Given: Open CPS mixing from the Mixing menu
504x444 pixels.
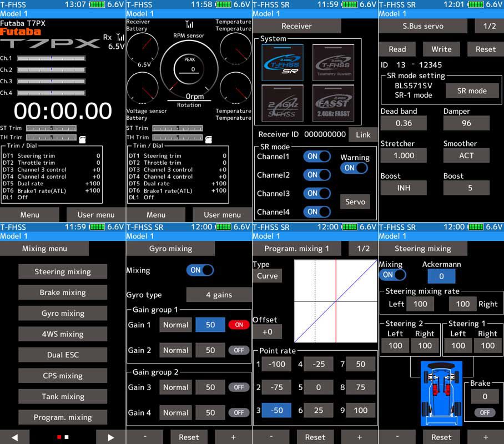Looking at the screenshot, I should click(x=63, y=376).
